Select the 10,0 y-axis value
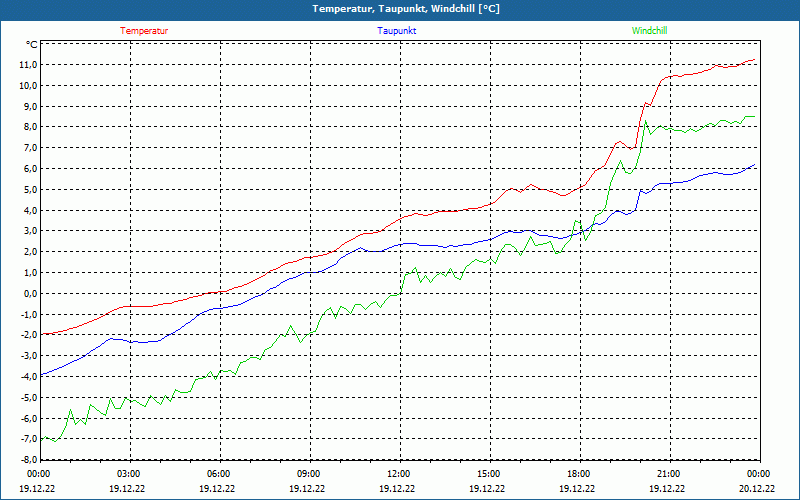Image resolution: width=800 pixels, height=500 pixels. pyautogui.click(x=28, y=86)
